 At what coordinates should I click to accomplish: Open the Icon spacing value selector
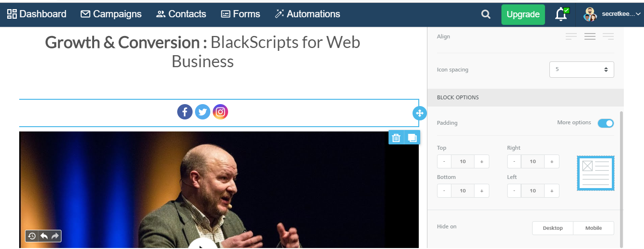[582, 69]
